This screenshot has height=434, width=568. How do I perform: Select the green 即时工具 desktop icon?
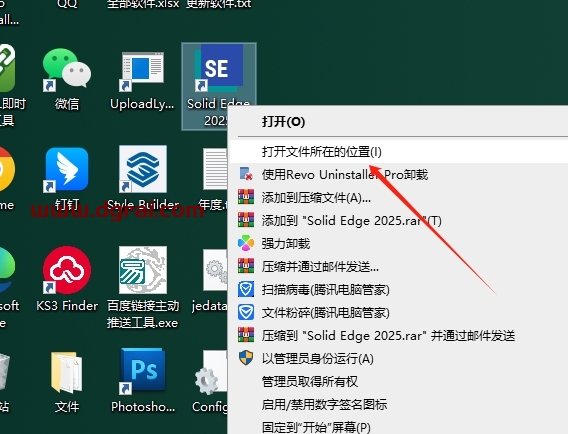click(x=7, y=68)
